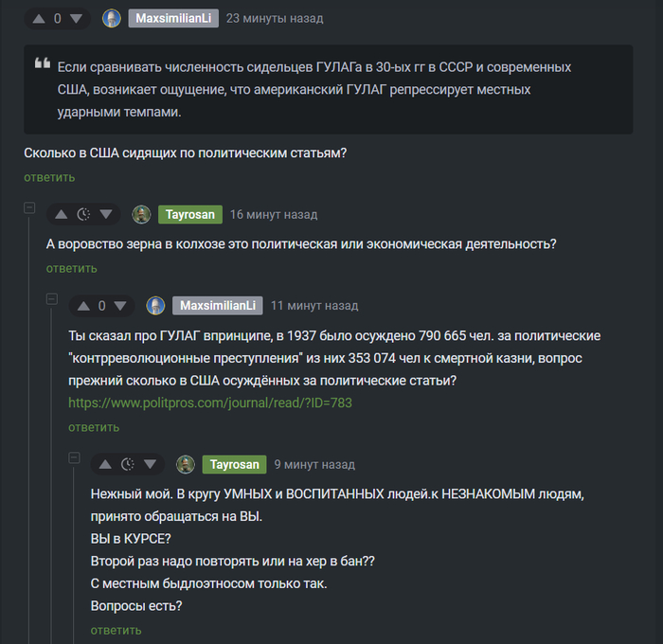The height and width of the screenshot is (644, 663).
Task: Collapse thread at MaxsimilianLi's 11-minute comment
Action: [51, 299]
